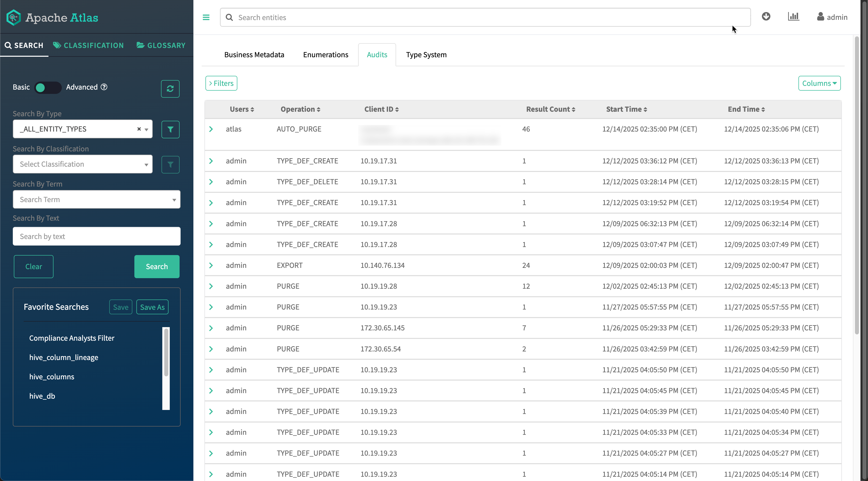Open the GLOSSARY sidebar tab
This screenshot has height=481, width=868.
point(161,45)
